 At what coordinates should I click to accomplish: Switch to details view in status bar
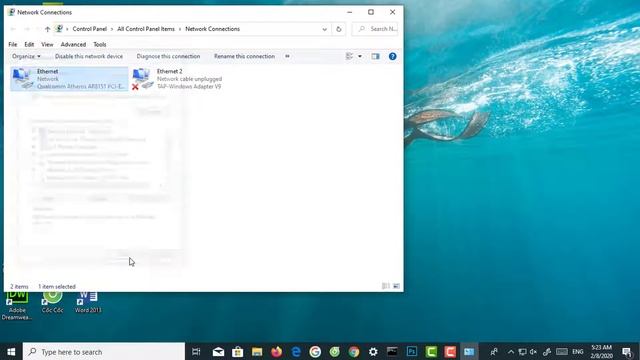click(385, 286)
